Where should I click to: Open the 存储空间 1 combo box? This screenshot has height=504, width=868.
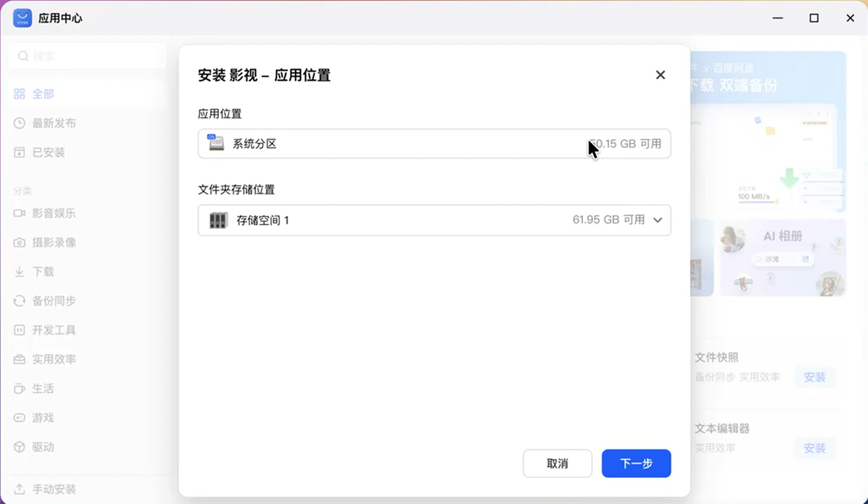434,220
